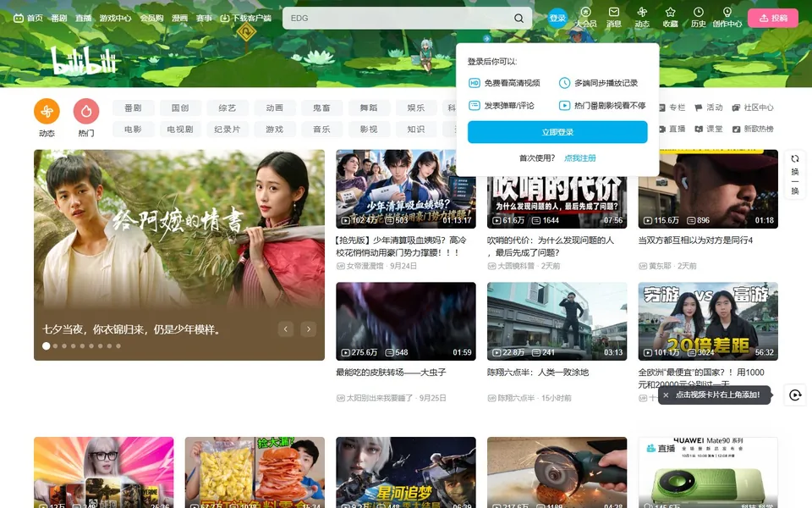Click 换一换 refresh button

tap(795, 174)
